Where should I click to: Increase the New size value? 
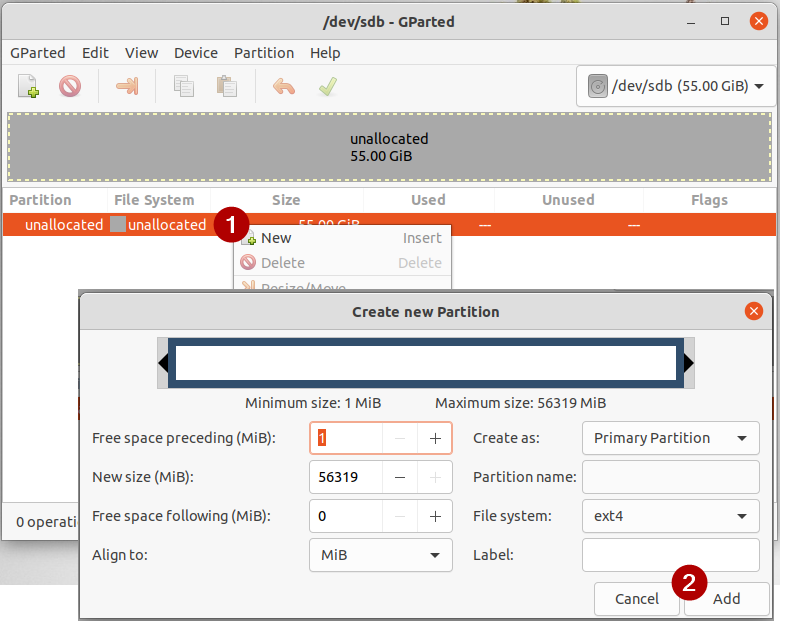click(435, 477)
